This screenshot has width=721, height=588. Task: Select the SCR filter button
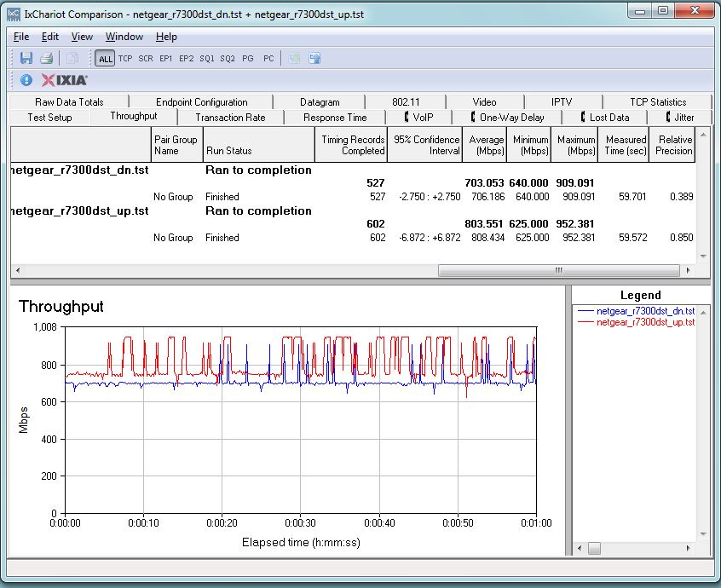point(145,59)
